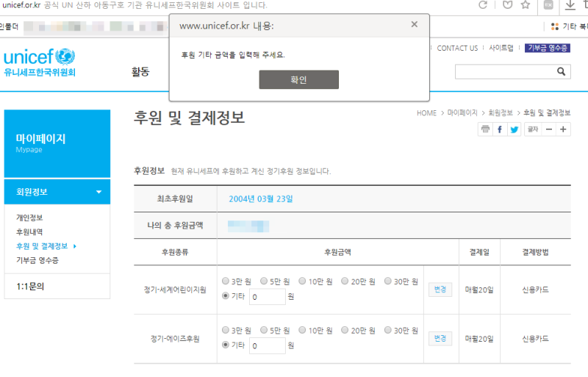Select 기타 radio for 정기-에이즈후원
This screenshot has height=377, width=588.
226,345
